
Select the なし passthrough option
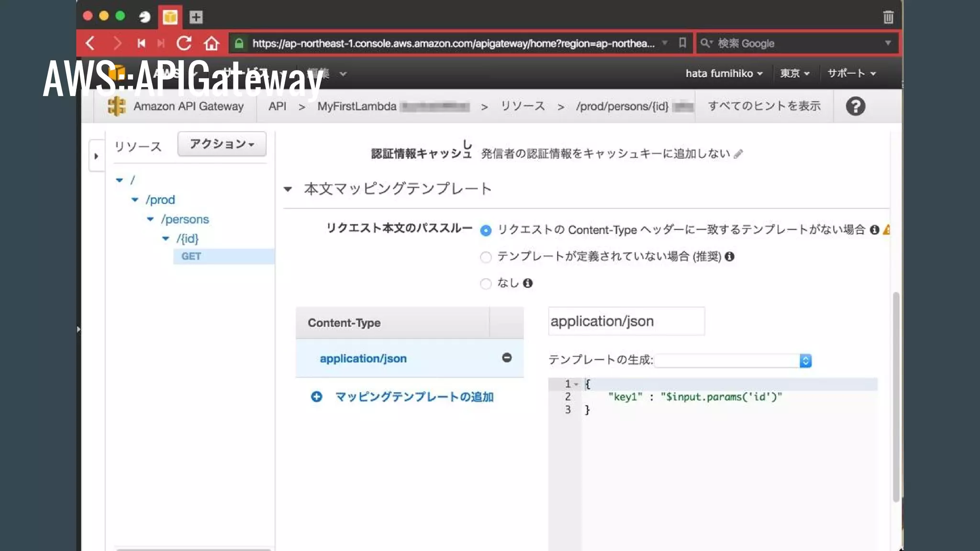(x=486, y=284)
